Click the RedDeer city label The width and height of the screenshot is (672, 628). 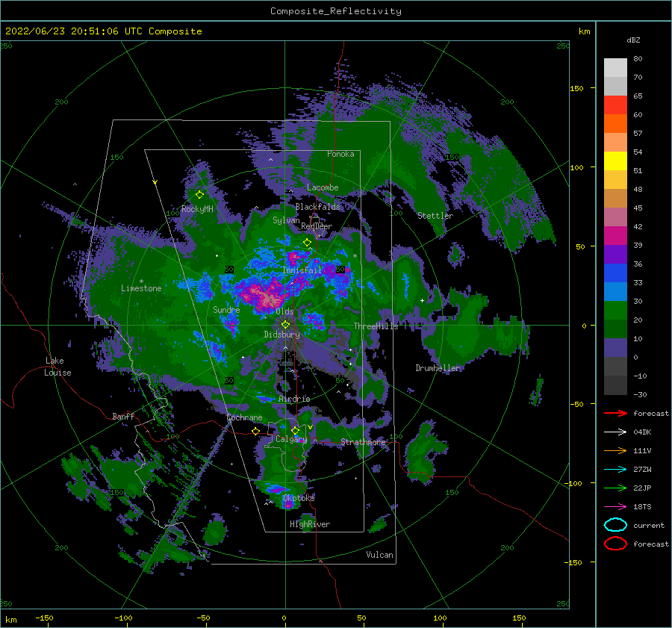pyautogui.click(x=317, y=226)
